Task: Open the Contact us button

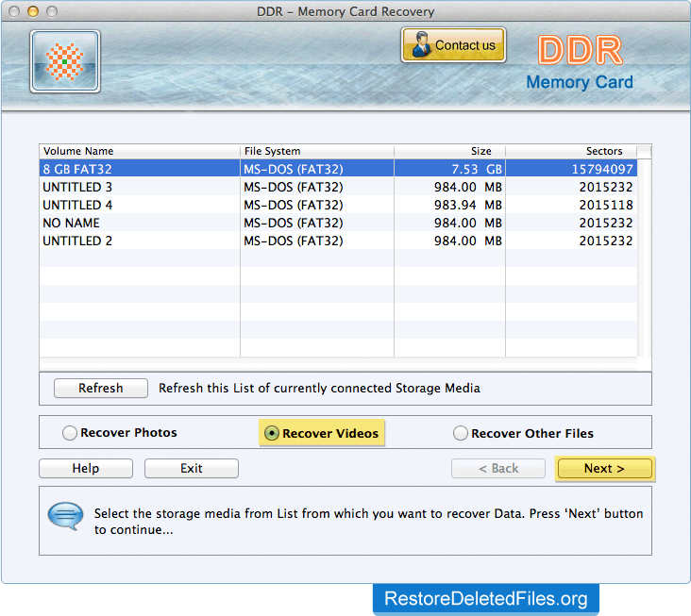Action: coord(453,45)
